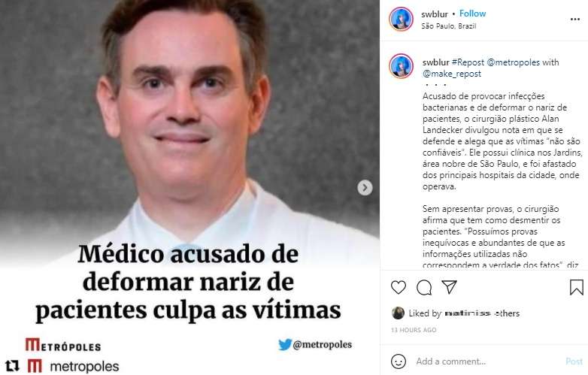Open swblur avatar beside the caption
The height and width of the screenshot is (375, 588).
401,66
